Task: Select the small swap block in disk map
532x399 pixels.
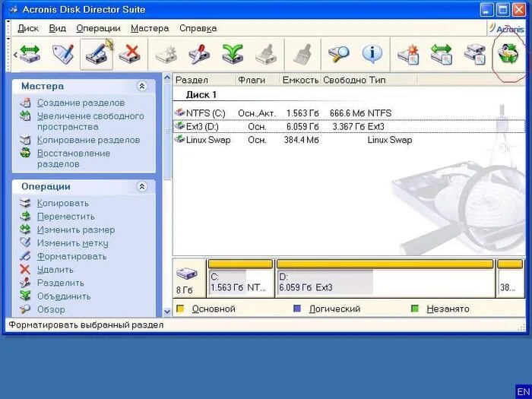Action: click(x=510, y=279)
